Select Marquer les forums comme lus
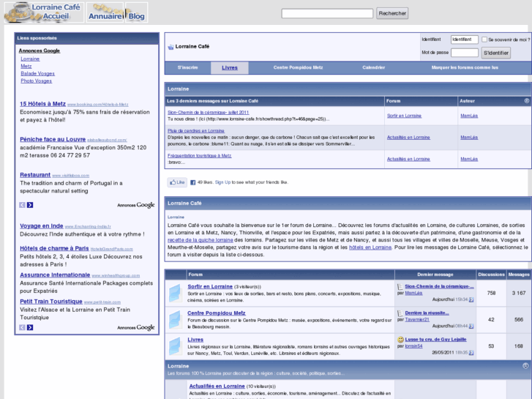 (465, 67)
